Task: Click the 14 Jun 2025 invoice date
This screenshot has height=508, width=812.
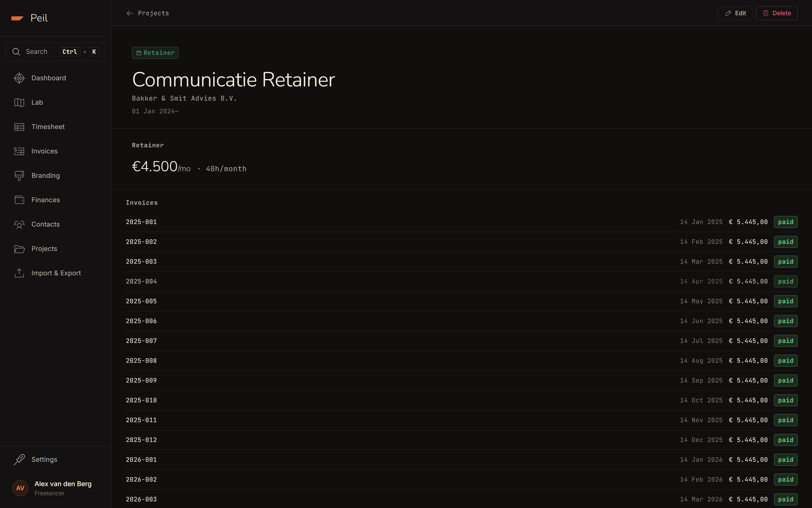Action: 701,321
